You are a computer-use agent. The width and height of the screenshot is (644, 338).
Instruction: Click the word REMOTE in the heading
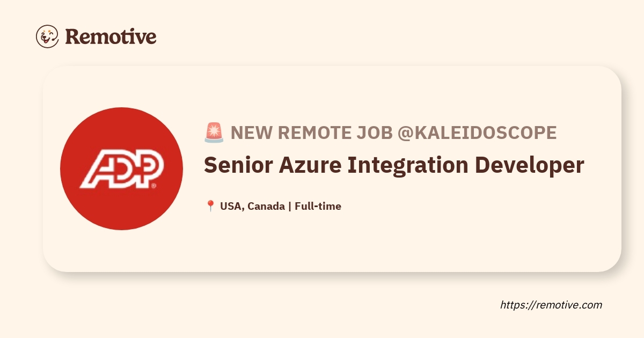pyautogui.click(x=313, y=133)
